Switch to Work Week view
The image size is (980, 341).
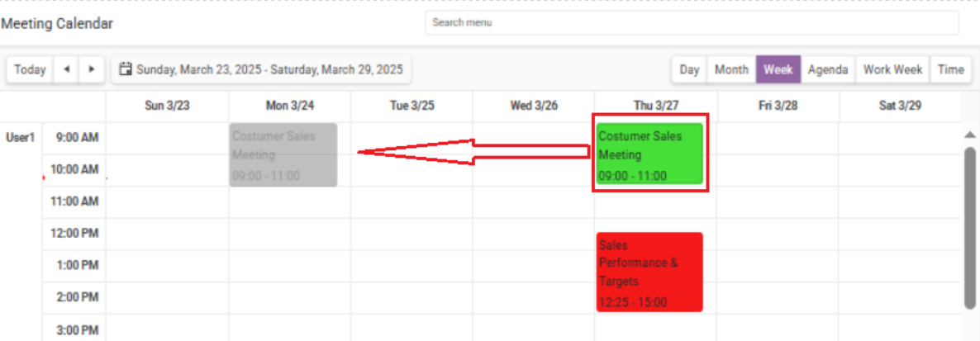pos(893,69)
